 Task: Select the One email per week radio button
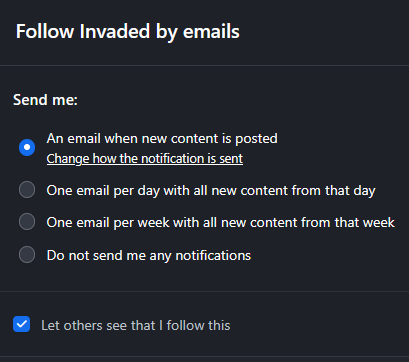pos(27,222)
